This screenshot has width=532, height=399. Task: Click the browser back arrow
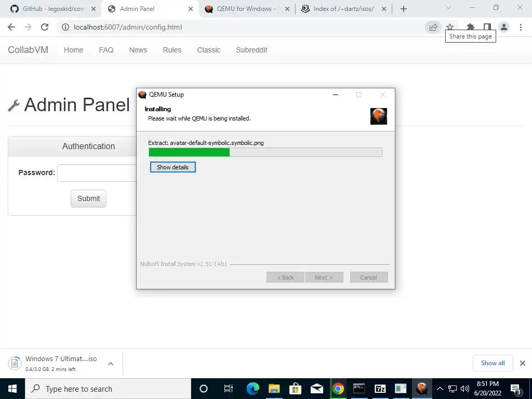[x=11, y=27]
